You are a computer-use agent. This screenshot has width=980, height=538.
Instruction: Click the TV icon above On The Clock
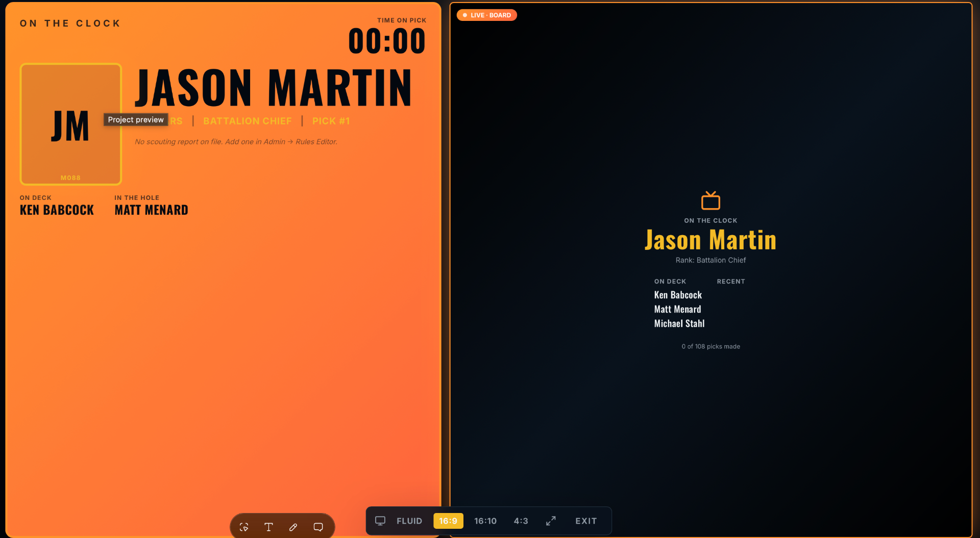710,200
